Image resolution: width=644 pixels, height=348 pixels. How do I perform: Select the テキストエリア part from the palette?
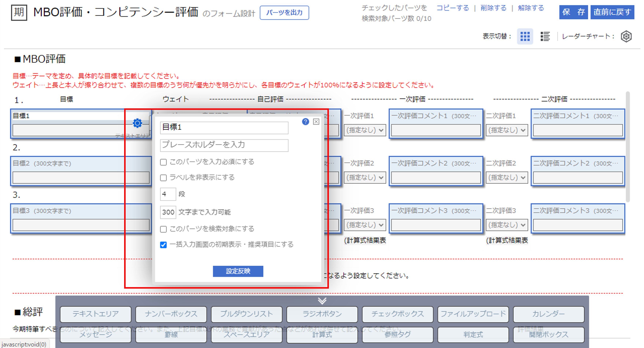(x=95, y=314)
